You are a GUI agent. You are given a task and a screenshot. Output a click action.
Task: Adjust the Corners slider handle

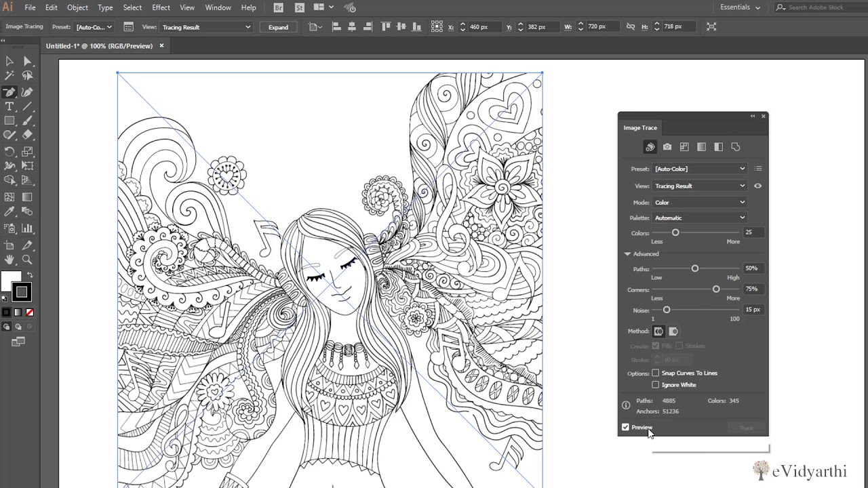point(716,289)
